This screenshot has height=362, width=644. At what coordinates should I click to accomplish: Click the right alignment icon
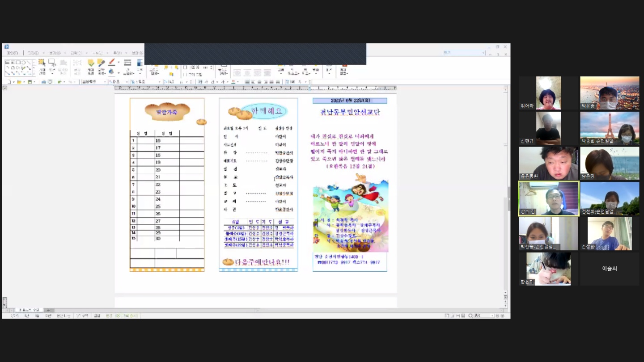(x=266, y=82)
